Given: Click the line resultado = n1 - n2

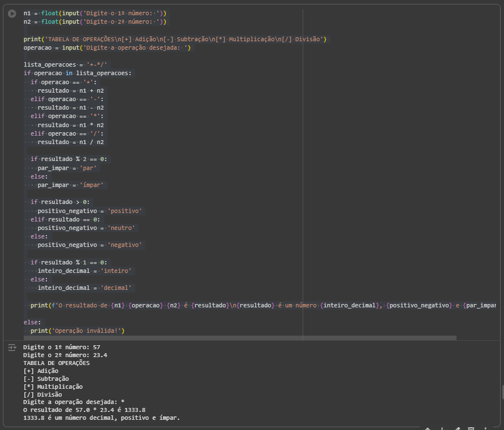Looking at the screenshot, I should (71, 107).
